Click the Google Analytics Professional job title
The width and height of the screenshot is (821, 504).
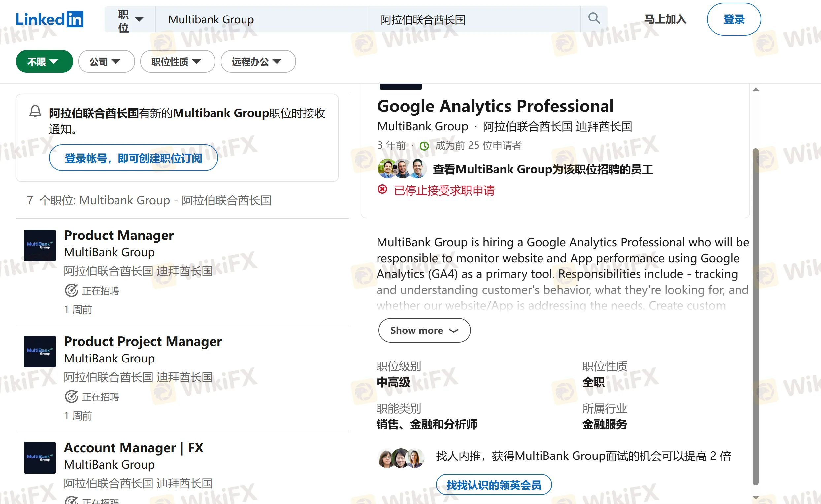(495, 106)
